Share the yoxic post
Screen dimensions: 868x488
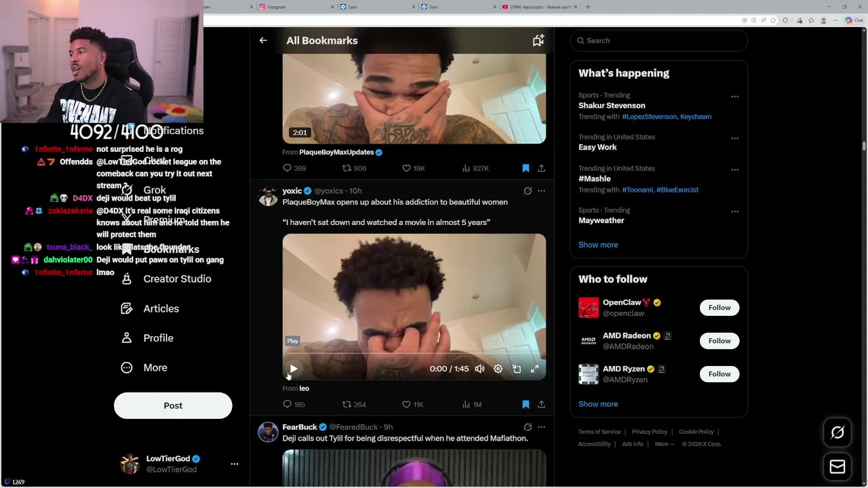pos(541,404)
